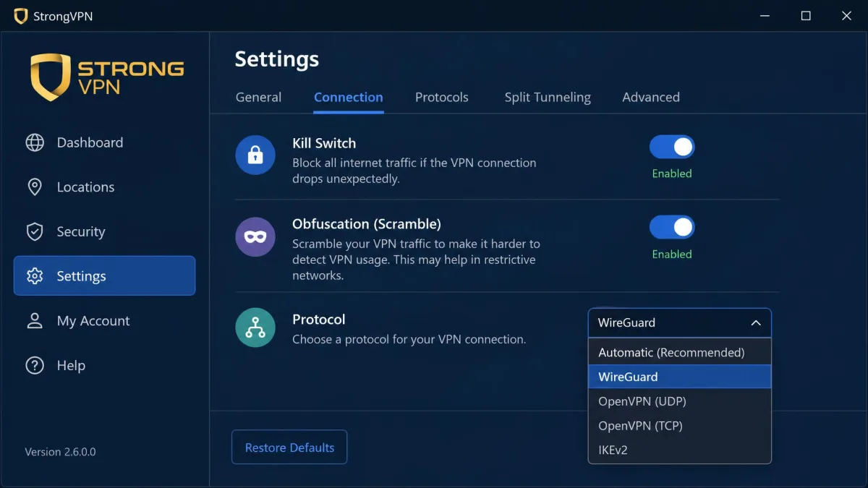Click the Version 2.6.0.0 text
868x488 pixels.
[61, 452]
